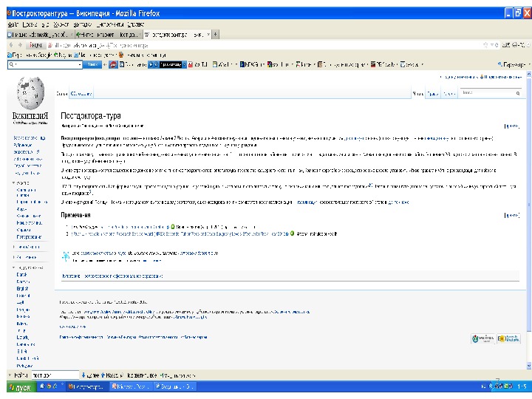532x399 pixels.
Task: Click the Пуск Start button
Action: pyautogui.click(x=21, y=386)
